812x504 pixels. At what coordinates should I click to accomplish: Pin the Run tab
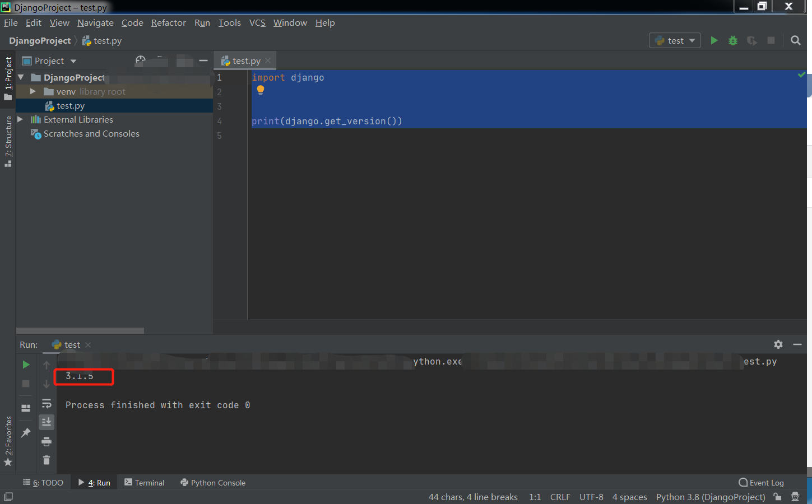pos(26,433)
